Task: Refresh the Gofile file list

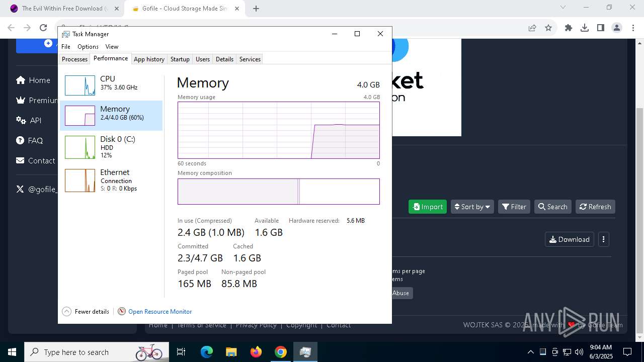Action: point(595,207)
